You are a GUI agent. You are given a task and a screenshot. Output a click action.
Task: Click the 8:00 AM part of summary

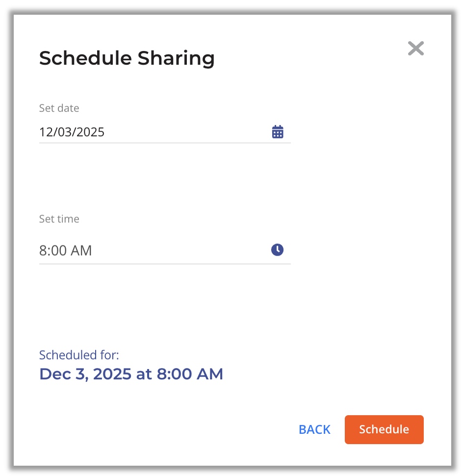(x=190, y=374)
